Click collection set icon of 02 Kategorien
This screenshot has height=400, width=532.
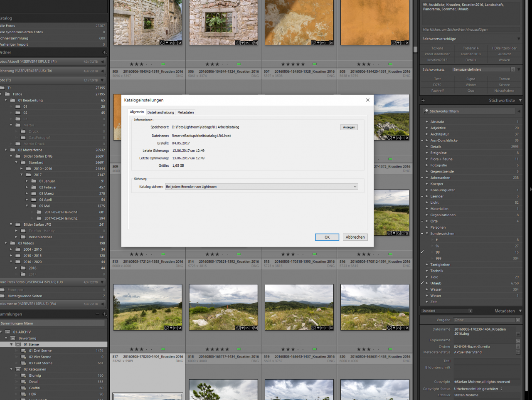pyautogui.click(x=18, y=369)
